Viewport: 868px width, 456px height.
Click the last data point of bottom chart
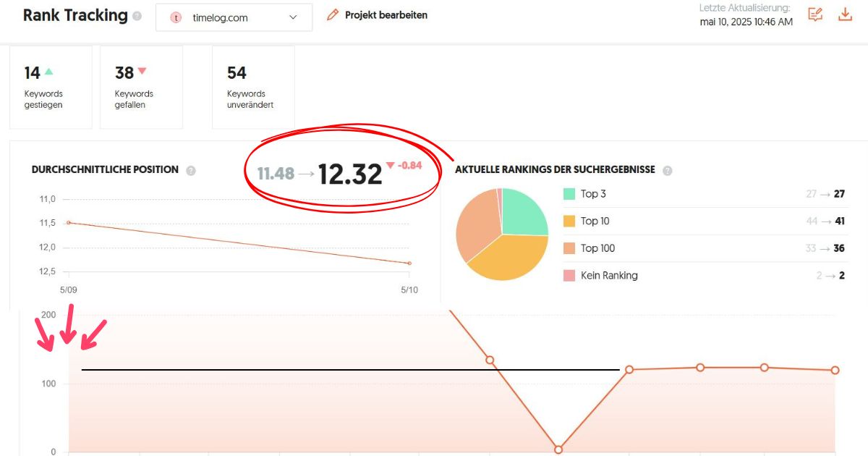(x=835, y=370)
